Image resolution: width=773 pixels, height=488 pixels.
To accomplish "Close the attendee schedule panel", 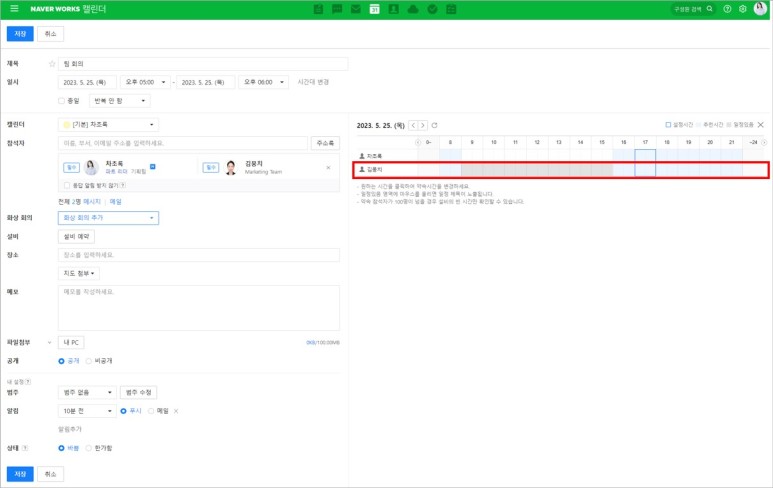I will click(761, 125).
